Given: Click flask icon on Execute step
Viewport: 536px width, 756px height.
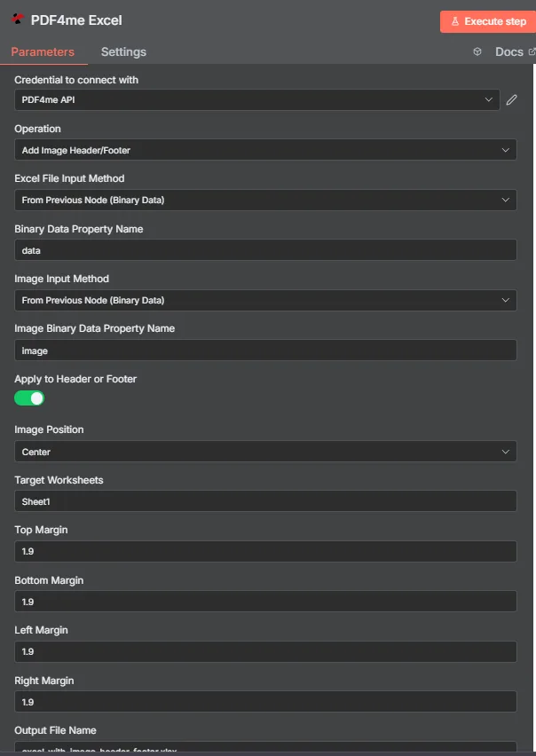Looking at the screenshot, I should pos(454,21).
